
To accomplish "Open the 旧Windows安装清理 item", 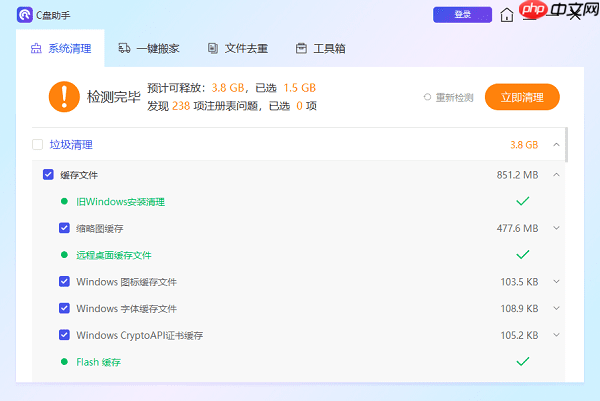I will pos(121,202).
